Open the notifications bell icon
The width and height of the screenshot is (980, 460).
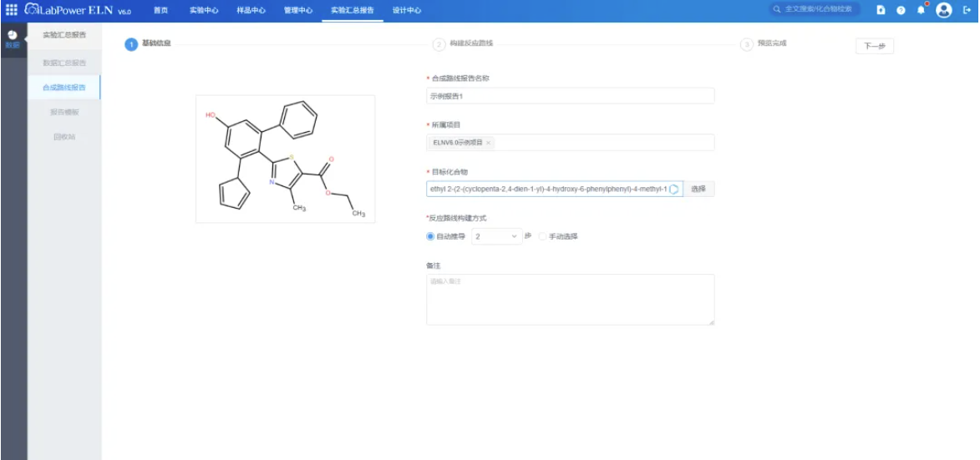(922, 10)
